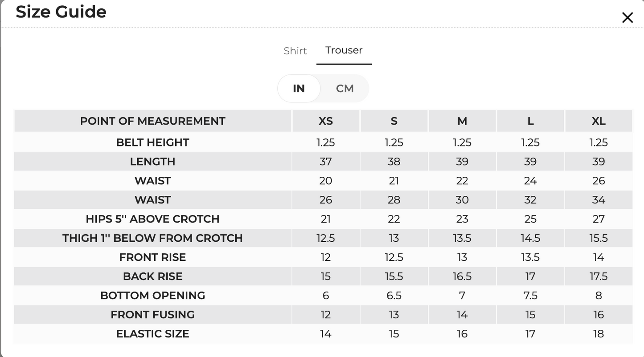Click the M column header
644x357 pixels.
click(x=462, y=121)
